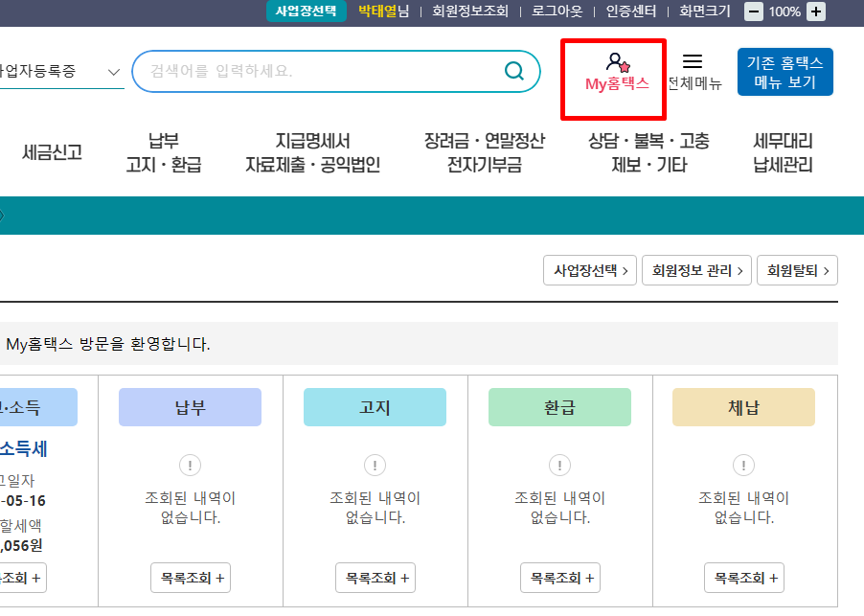Click 사업장선택 button with chevron
864x616 pixels.
point(590,270)
